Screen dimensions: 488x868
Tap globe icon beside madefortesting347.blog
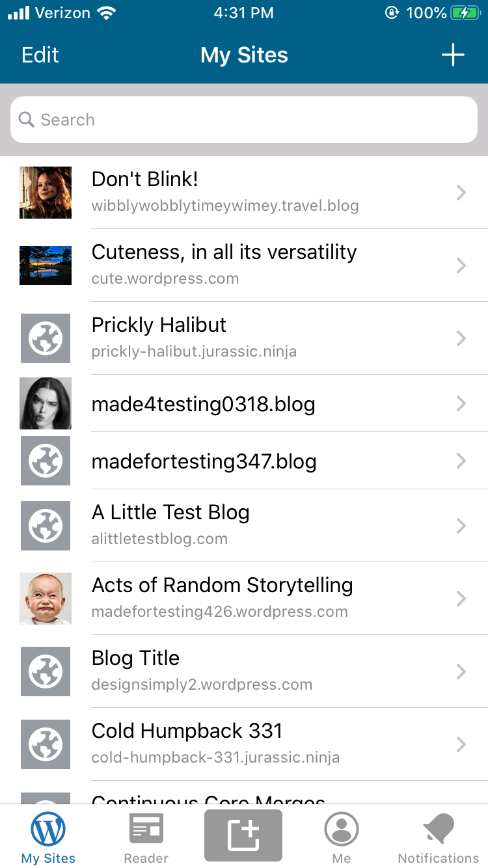[x=46, y=461]
